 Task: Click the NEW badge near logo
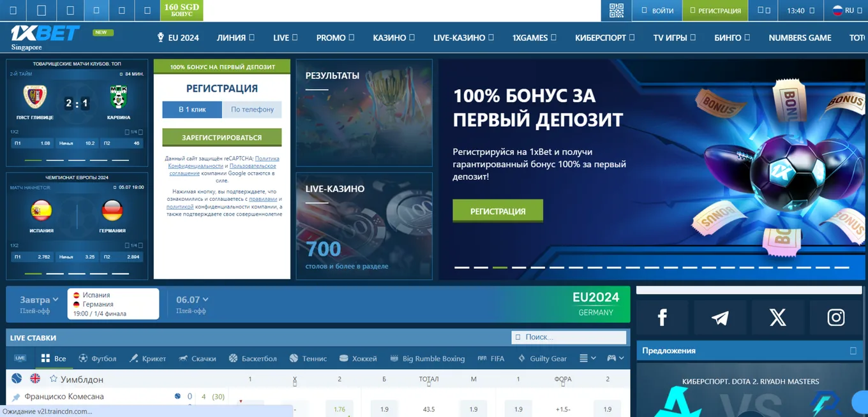click(x=103, y=32)
